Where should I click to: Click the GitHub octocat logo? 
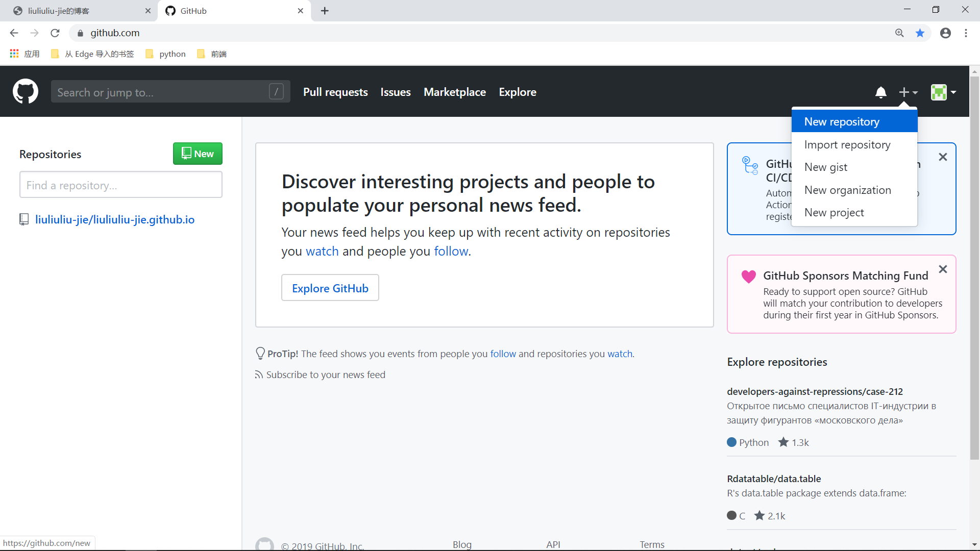[x=25, y=92]
